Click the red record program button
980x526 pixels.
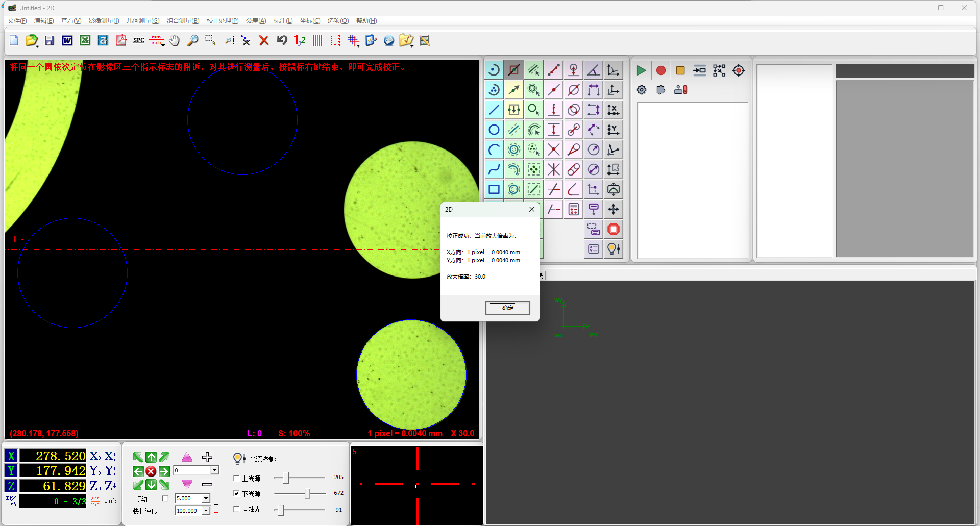[x=661, y=70]
